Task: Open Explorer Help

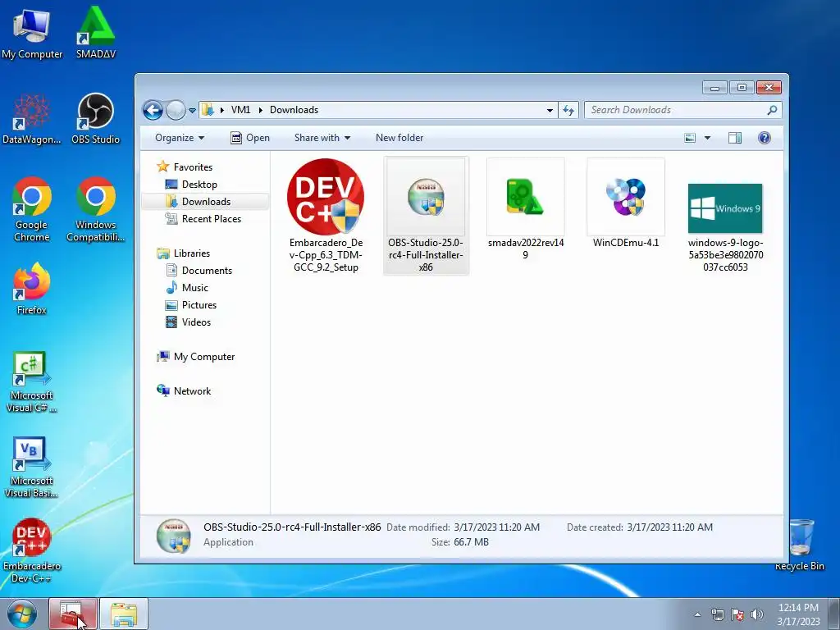Action: (x=765, y=138)
